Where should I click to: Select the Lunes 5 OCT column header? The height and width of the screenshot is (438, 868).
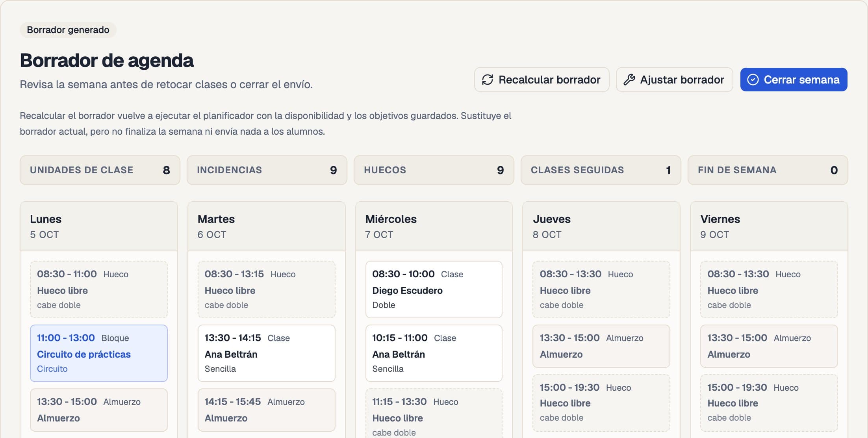[99, 226]
